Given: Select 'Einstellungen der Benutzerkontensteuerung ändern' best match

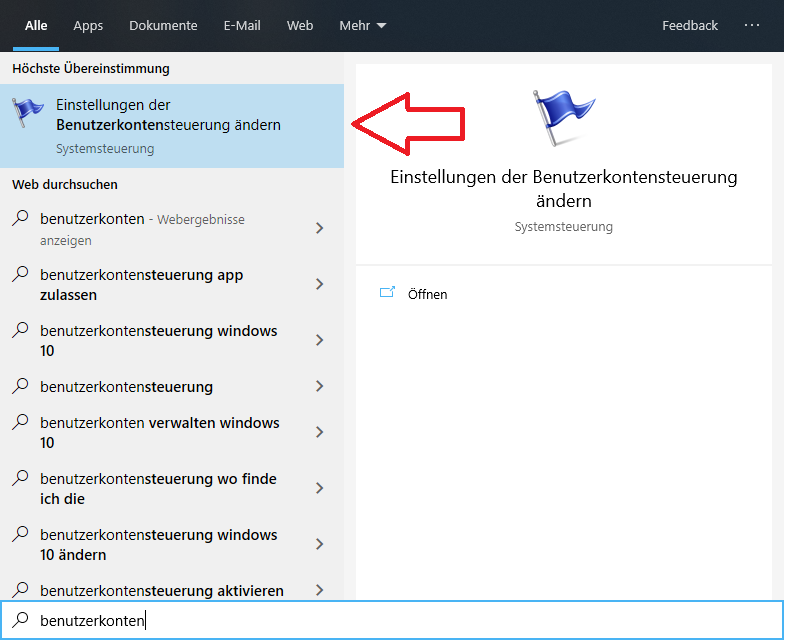Looking at the screenshot, I should (x=172, y=126).
